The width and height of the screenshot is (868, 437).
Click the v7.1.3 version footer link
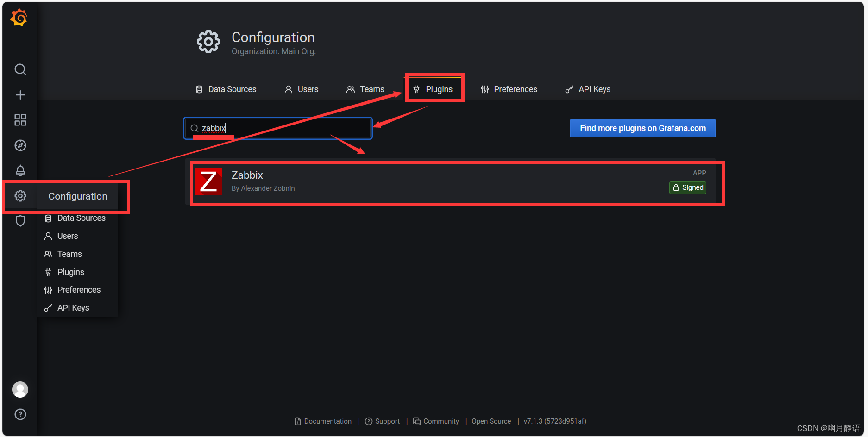[555, 421]
